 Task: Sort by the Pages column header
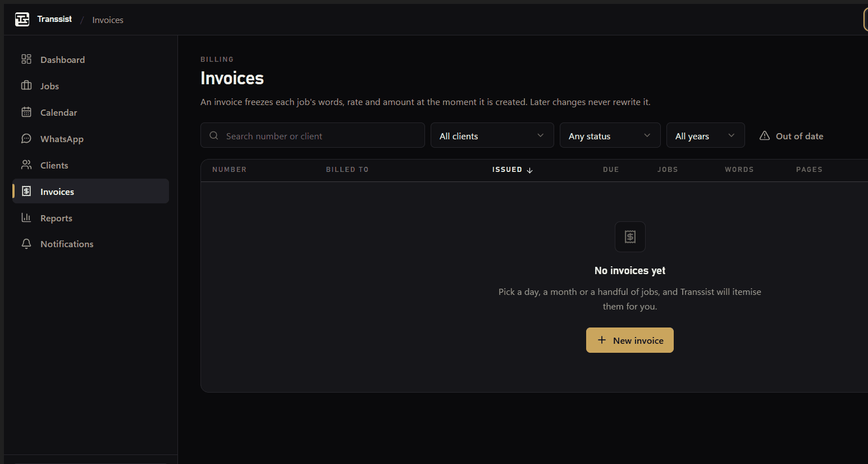(x=809, y=169)
